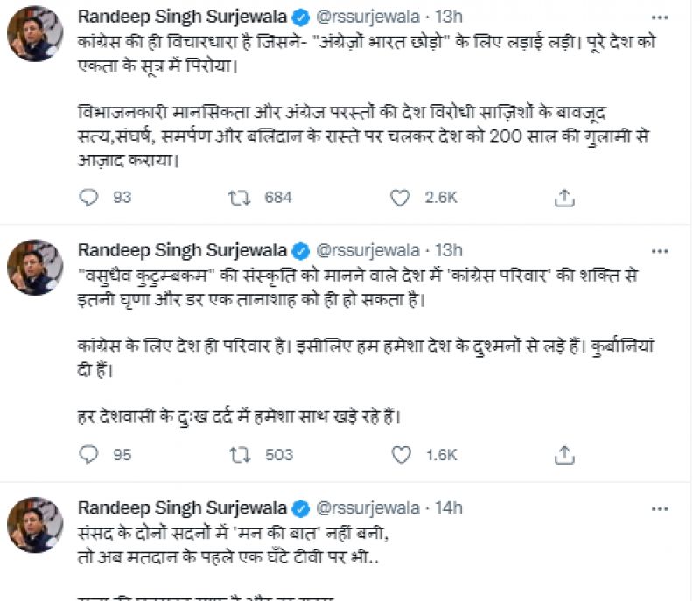Click the verified badge on the first tweet
Image resolution: width=700 pixels, height=601 pixels.
point(298,17)
